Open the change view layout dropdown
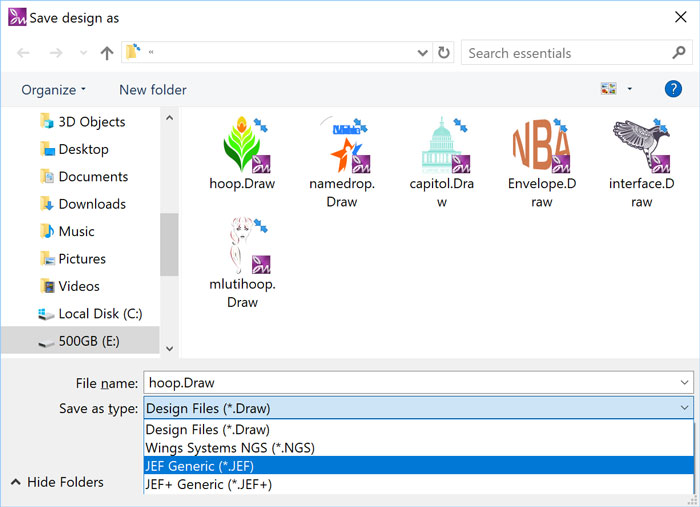 (x=629, y=89)
